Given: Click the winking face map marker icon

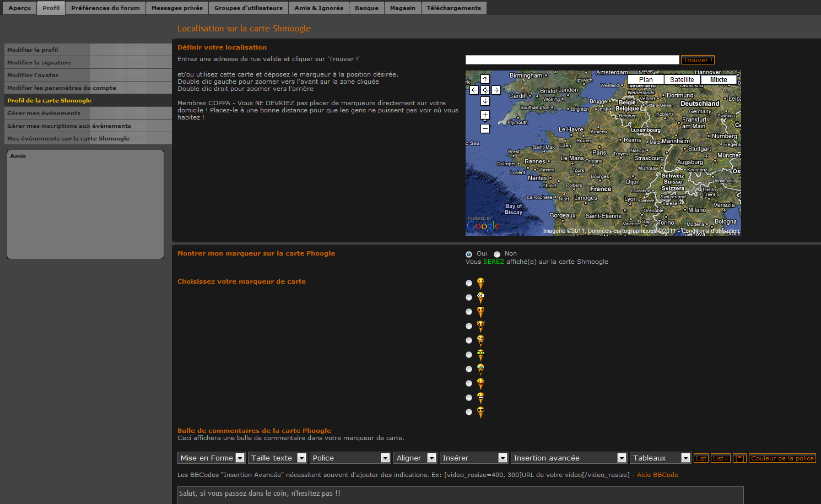Looking at the screenshot, I should 480,283.
